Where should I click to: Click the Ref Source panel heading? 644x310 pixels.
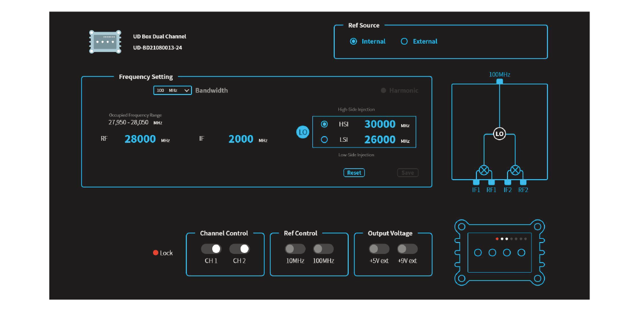pyautogui.click(x=363, y=25)
